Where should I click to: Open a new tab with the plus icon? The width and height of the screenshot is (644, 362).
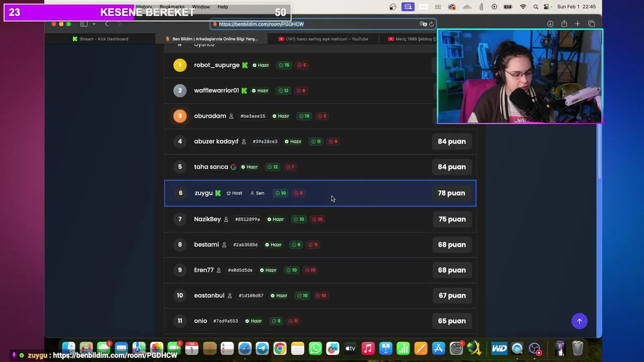[x=578, y=24]
